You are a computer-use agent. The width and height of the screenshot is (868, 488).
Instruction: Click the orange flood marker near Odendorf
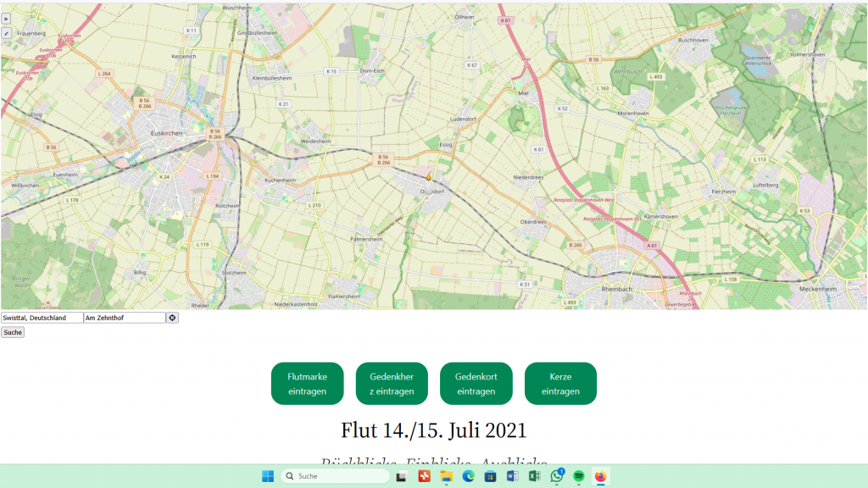(x=429, y=178)
